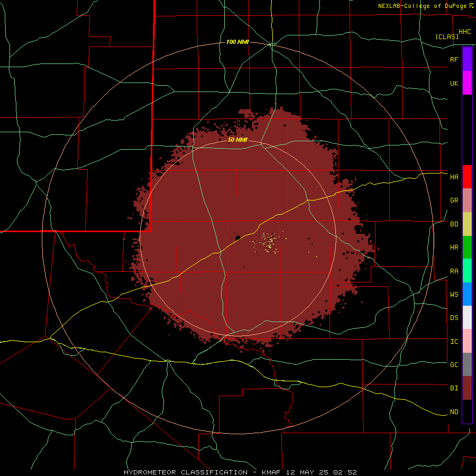Screen dimensions: 476x476
Task: Click the dark green HR legend swatch
Action: tap(467, 248)
